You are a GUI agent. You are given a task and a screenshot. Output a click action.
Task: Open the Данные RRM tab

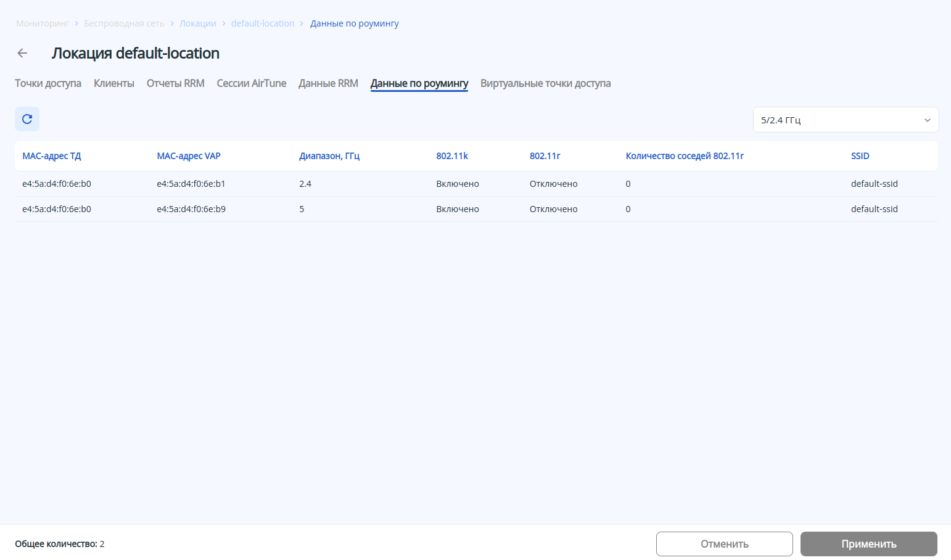[328, 83]
